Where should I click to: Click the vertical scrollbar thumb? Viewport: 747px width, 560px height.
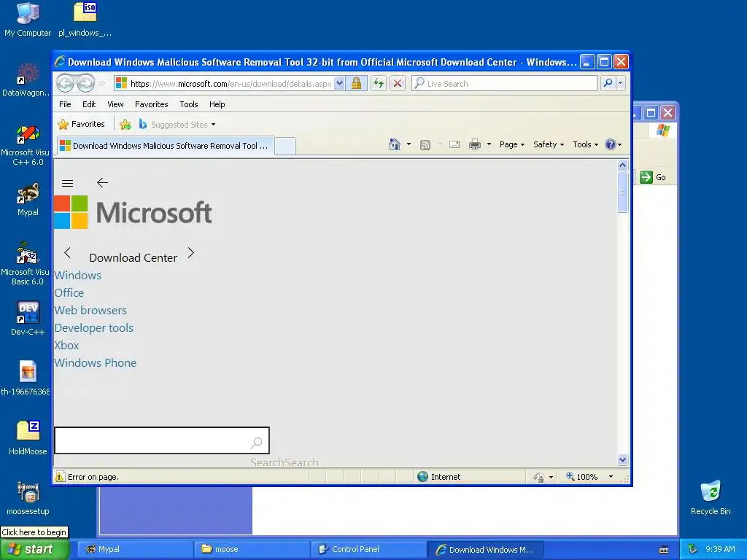(x=623, y=192)
